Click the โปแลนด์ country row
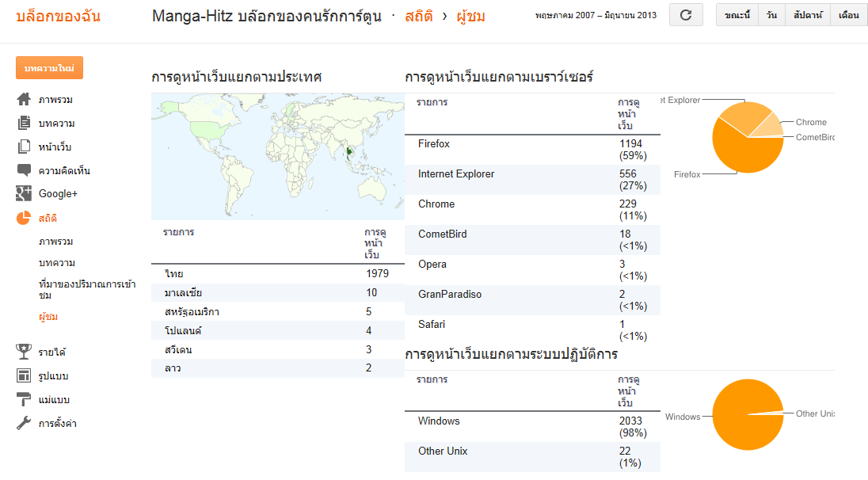This screenshot has height=480, width=868. (x=277, y=330)
